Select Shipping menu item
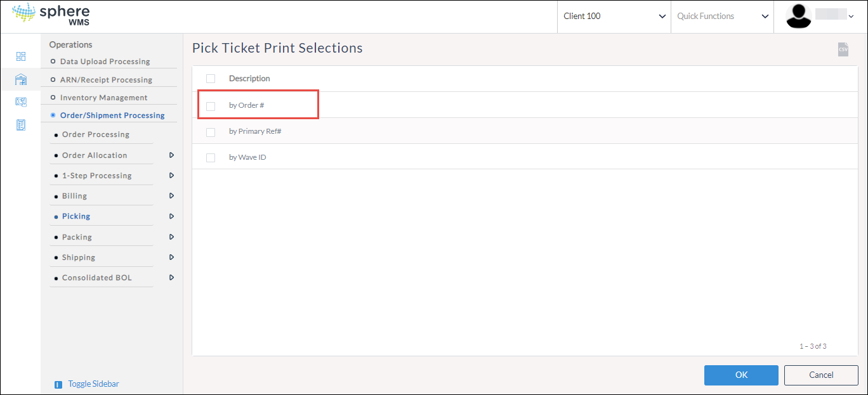The height and width of the screenshot is (395, 868). point(79,257)
